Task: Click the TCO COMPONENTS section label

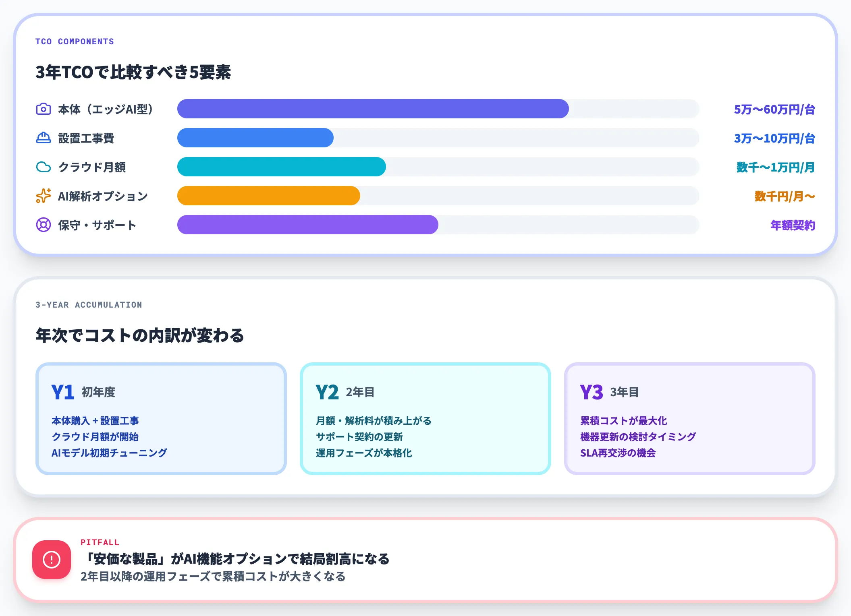Action: pos(75,41)
